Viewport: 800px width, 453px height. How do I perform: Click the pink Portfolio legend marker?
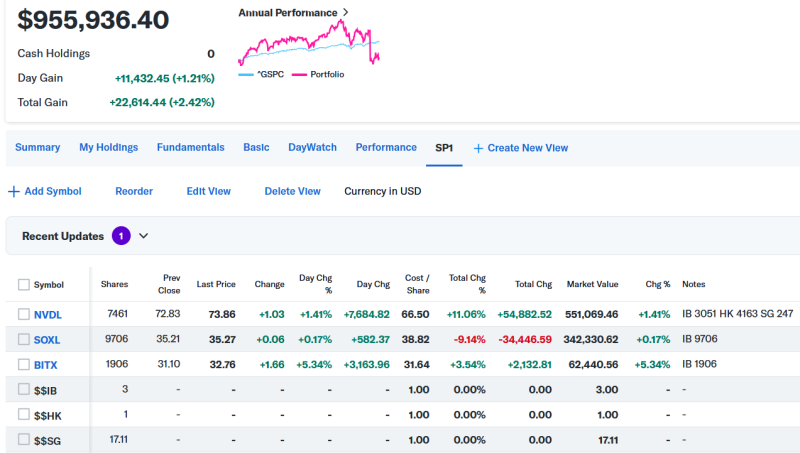point(299,74)
